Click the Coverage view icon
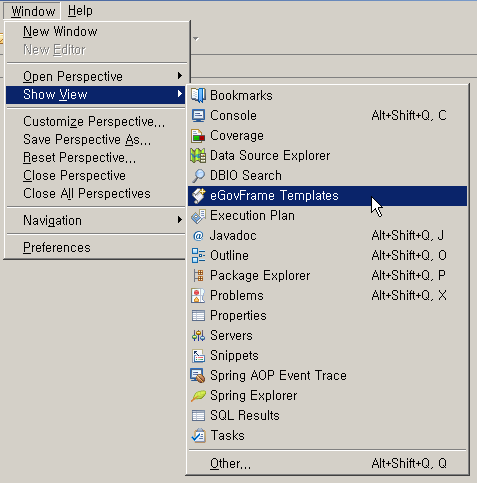The height and width of the screenshot is (483, 477). [198, 136]
